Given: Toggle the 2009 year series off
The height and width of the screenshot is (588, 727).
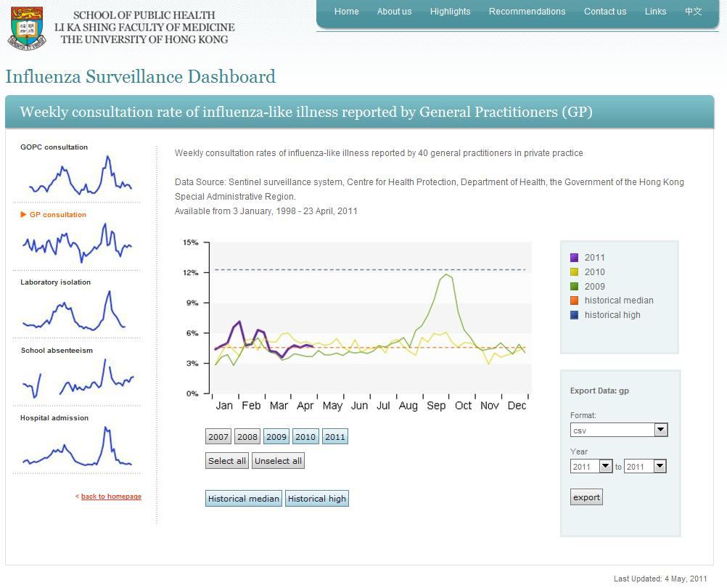Looking at the screenshot, I should [276, 437].
